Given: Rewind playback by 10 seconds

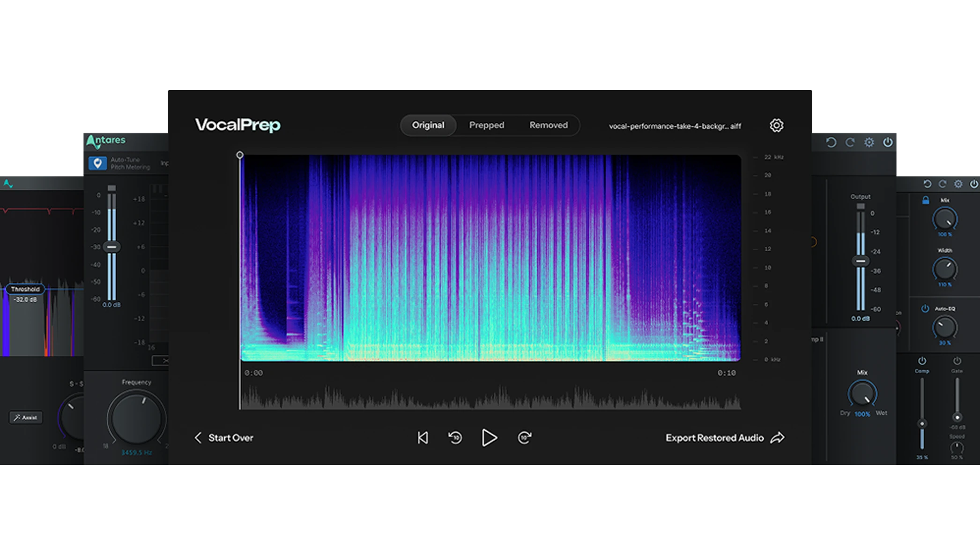Looking at the screenshot, I should pyautogui.click(x=454, y=437).
